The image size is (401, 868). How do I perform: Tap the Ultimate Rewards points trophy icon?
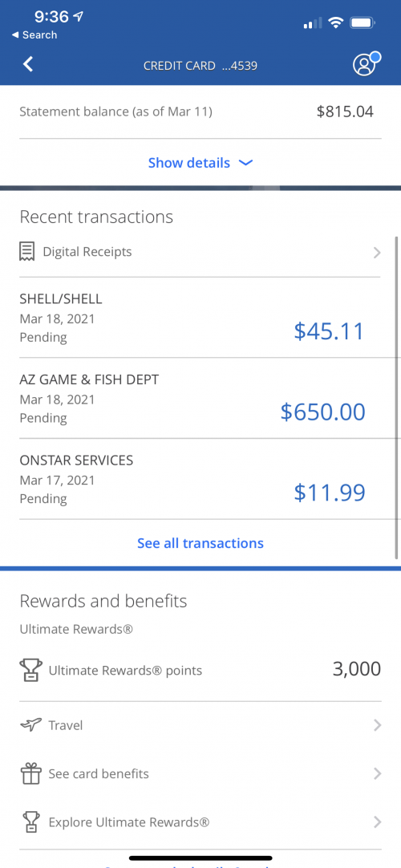30,671
